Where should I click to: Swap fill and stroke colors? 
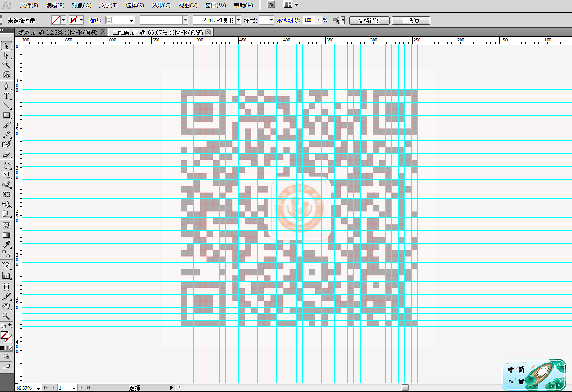point(11,326)
